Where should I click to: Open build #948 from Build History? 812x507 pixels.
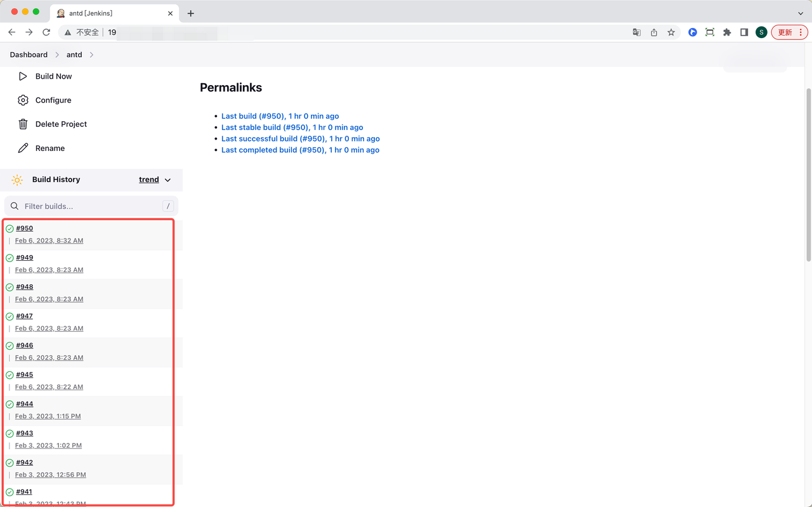point(25,287)
